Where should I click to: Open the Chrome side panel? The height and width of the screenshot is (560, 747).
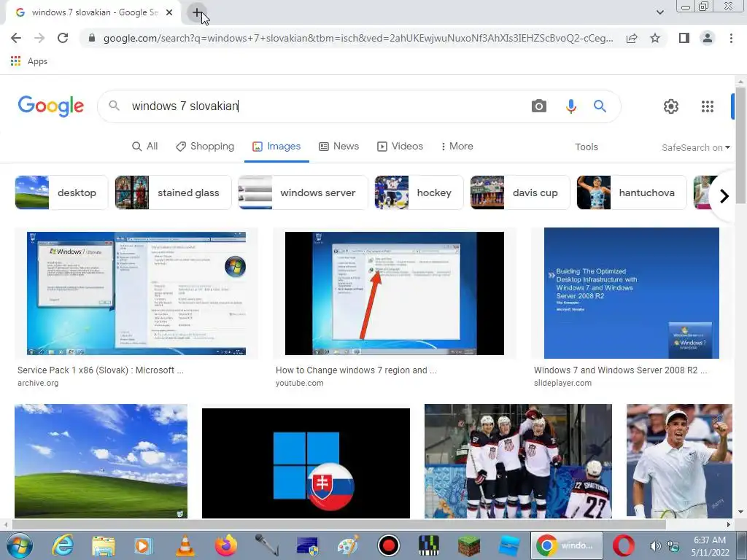coord(684,38)
